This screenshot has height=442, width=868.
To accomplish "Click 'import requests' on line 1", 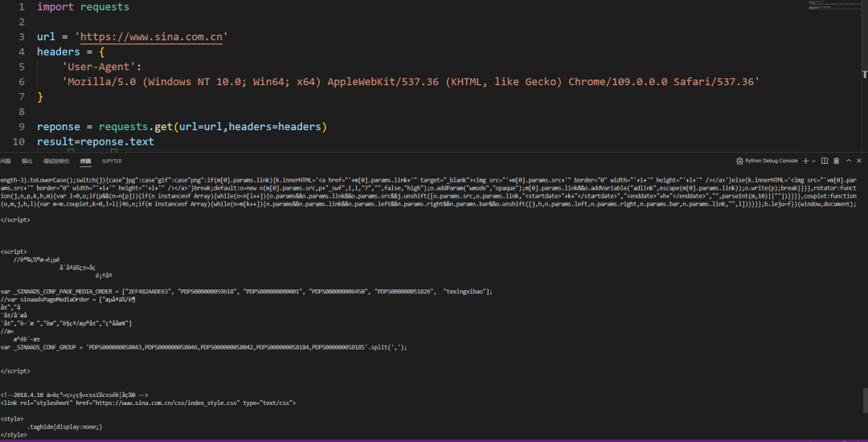I will [83, 7].
